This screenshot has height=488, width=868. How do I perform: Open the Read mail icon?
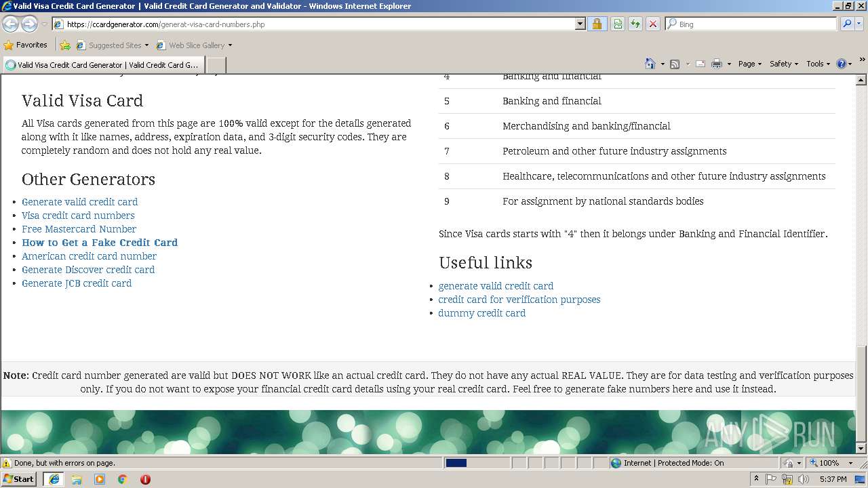click(701, 64)
